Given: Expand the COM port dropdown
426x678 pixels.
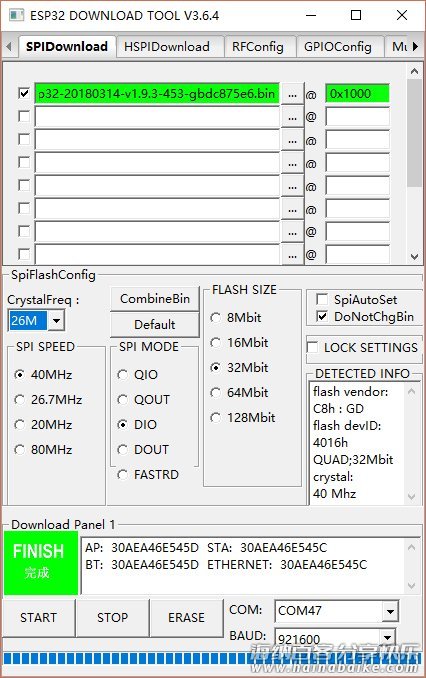Looking at the screenshot, I should (390, 611).
